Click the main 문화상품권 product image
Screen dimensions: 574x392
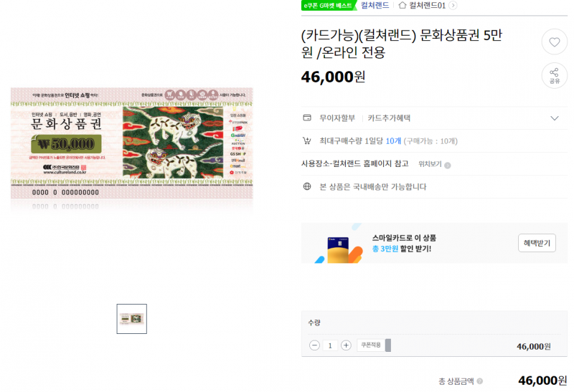pyautogui.click(x=132, y=143)
